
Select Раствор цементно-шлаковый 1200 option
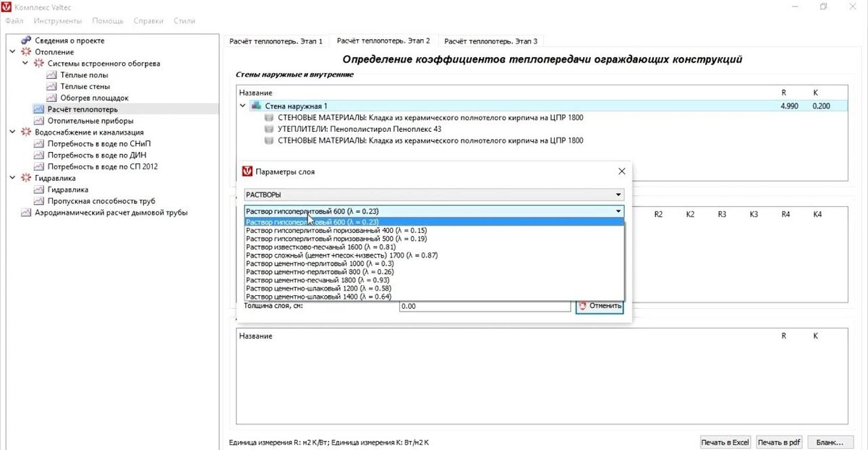click(434, 289)
